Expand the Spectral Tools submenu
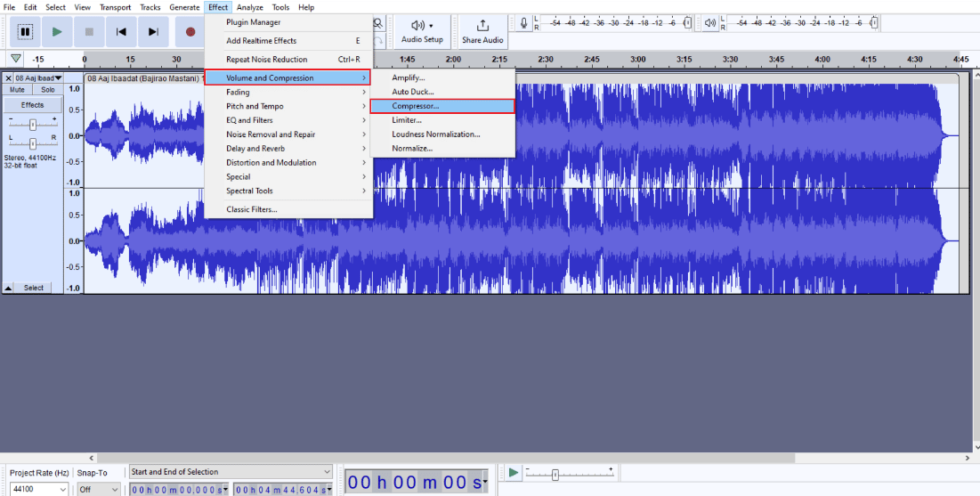The image size is (980, 496). (288, 191)
